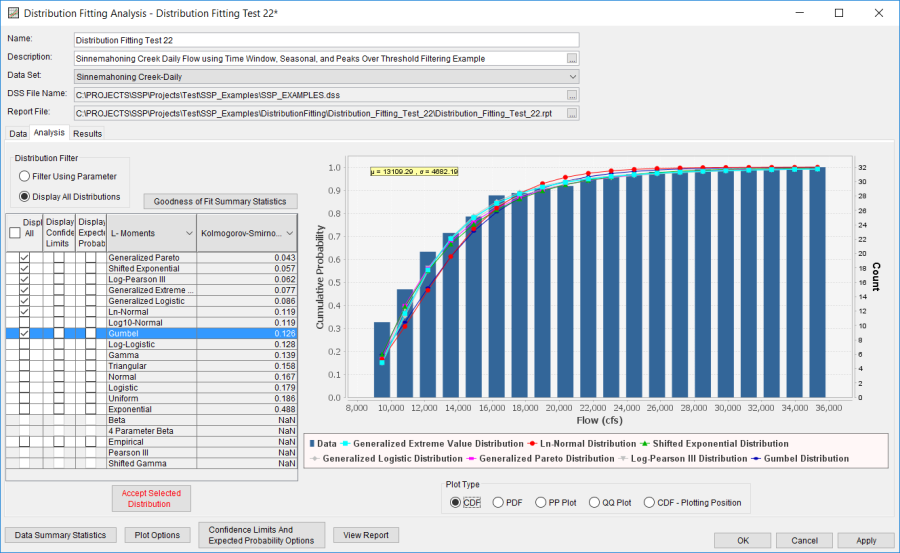Select Display All Distributions radio button
The image size is (900, 553).
coord(24,196)
